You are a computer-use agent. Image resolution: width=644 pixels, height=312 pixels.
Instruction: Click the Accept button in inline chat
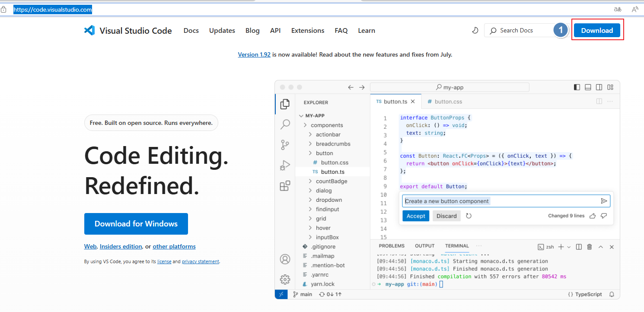416,216
